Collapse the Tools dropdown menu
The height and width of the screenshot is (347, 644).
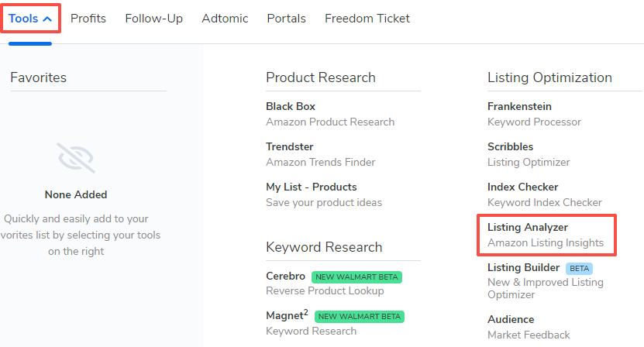[31, 19]
